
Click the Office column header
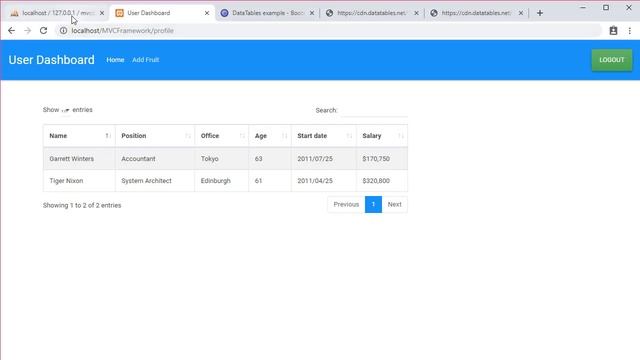(x=222, y=136)
